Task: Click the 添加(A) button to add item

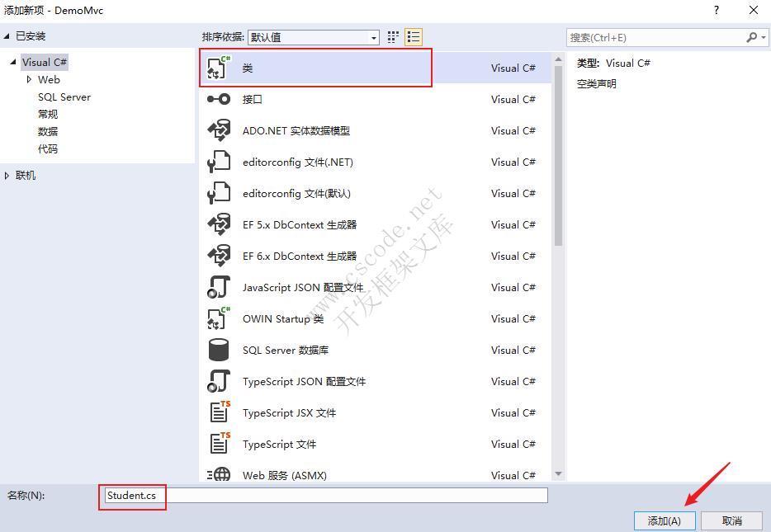Action: coord(664,520)
